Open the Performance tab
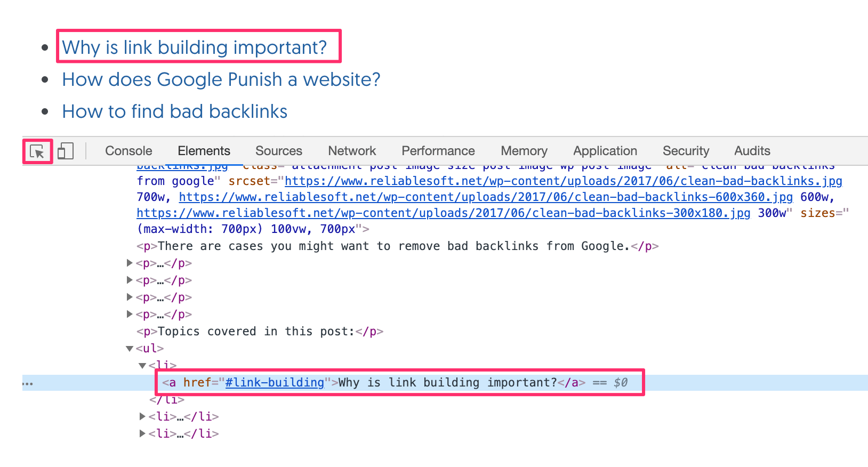Image resolution: width=868 pixels, height=467 pixels. 438,151
